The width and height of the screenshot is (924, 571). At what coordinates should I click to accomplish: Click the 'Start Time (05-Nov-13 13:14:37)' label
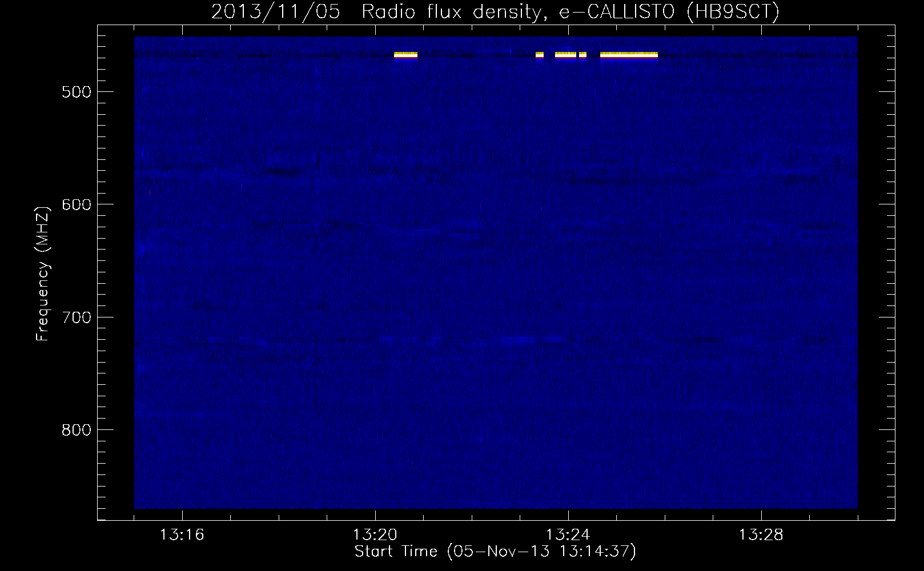coord(495,552)
